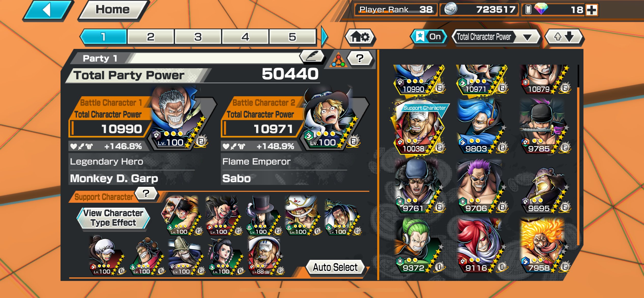644x298 pixels.
Task: Switch to party tab 2
Action: (151, 37)
